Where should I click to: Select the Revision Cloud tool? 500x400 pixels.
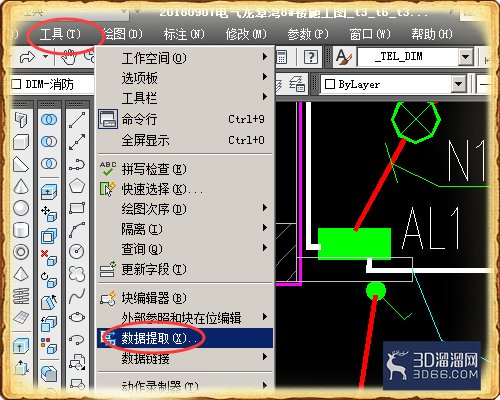click(x=77, y=274)
